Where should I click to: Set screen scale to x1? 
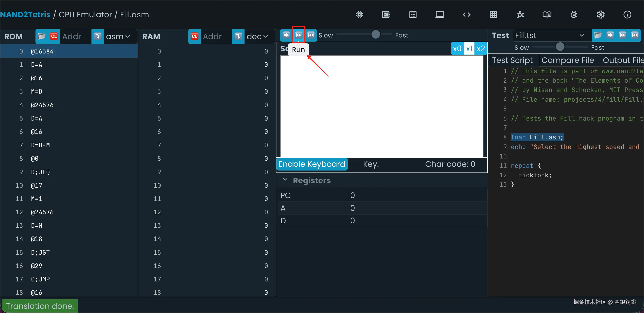pos(469,48)
